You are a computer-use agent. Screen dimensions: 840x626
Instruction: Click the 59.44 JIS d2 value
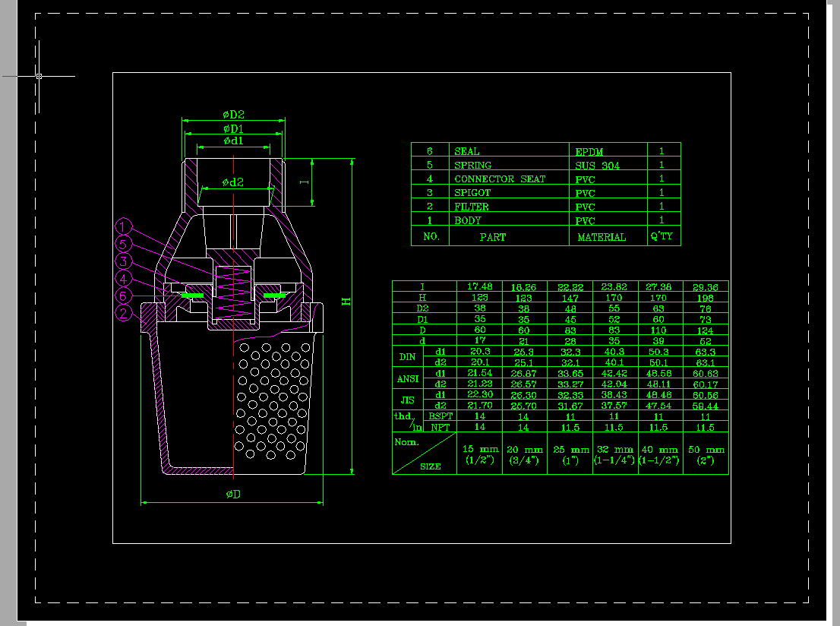tap(705, 406)
